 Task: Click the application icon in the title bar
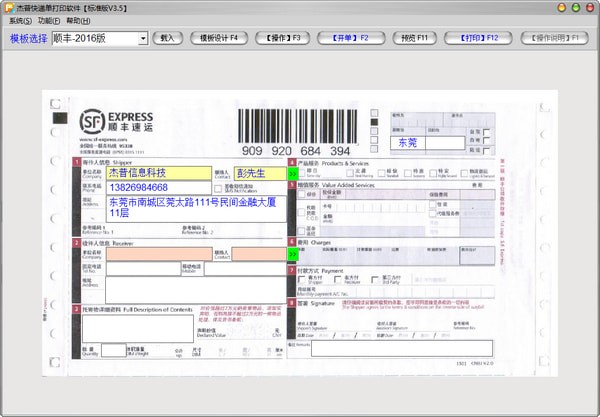[x=9, y=7]
